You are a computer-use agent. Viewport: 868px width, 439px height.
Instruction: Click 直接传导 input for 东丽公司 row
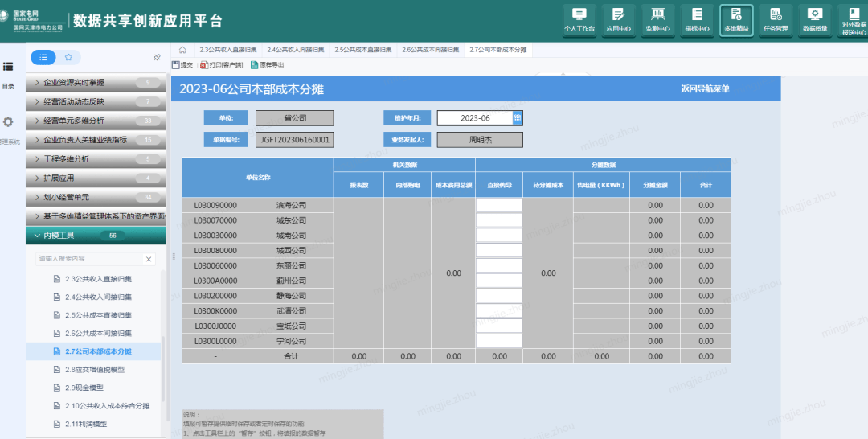pos(499,265)
